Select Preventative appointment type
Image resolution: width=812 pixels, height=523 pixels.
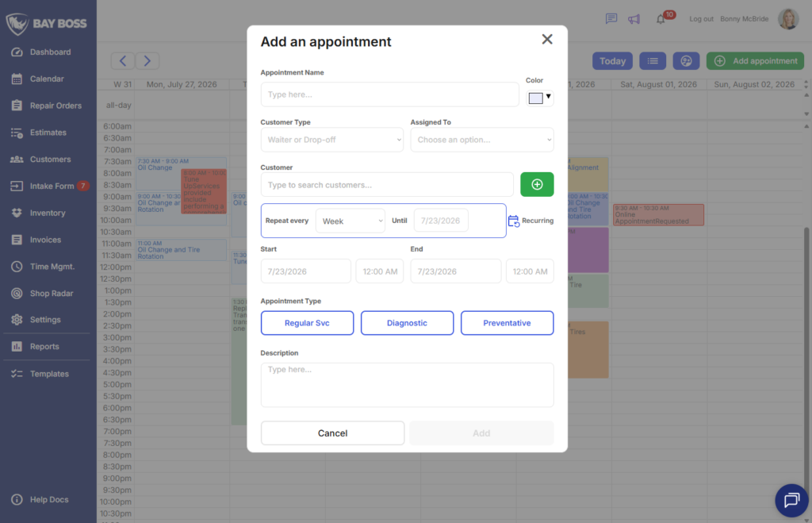507,323
